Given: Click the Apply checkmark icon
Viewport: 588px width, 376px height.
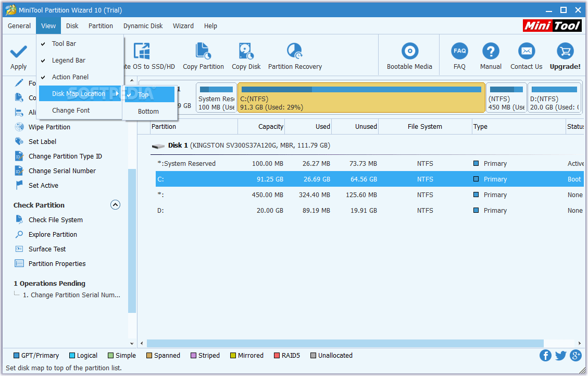Looking at the screenshot, I should tap(18, 52).
